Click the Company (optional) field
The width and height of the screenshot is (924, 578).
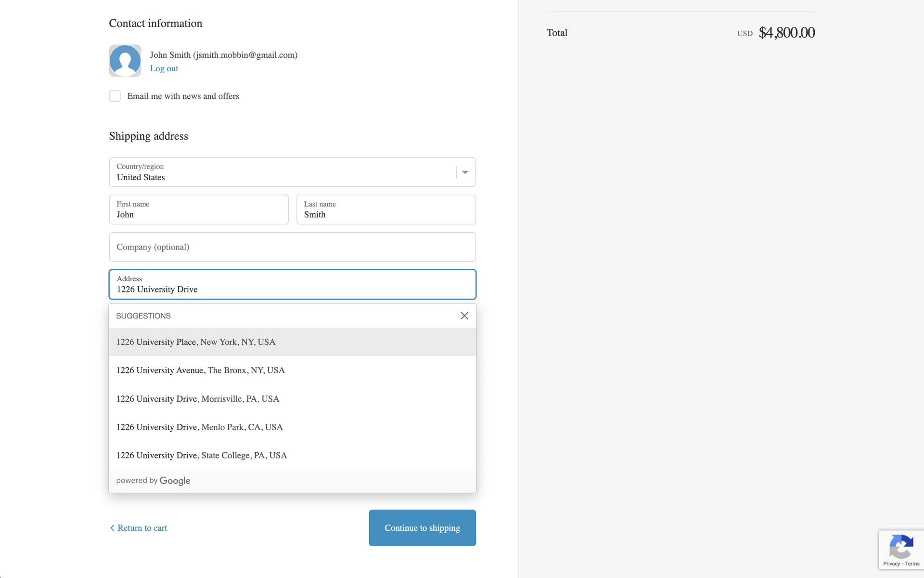click(x=292, y=247)
